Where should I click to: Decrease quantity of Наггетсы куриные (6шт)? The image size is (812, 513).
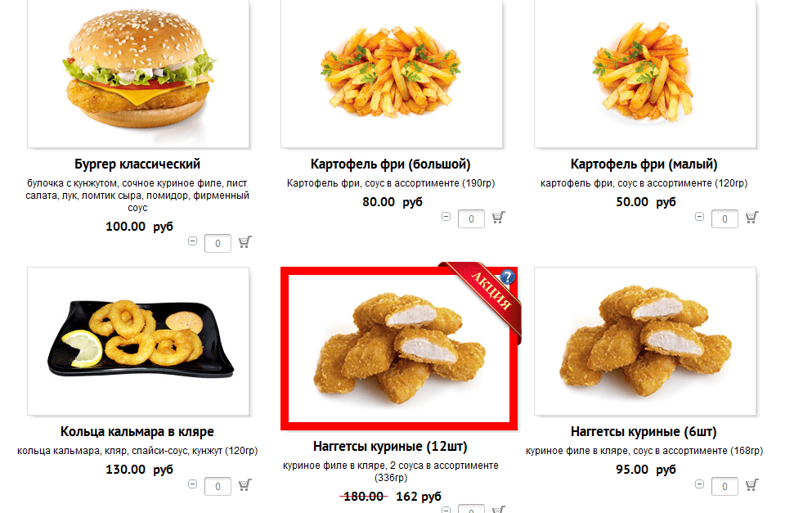point(700,484)
